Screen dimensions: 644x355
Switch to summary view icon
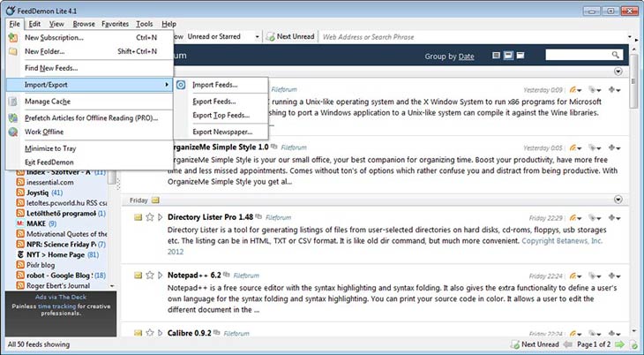pos(508,55)
